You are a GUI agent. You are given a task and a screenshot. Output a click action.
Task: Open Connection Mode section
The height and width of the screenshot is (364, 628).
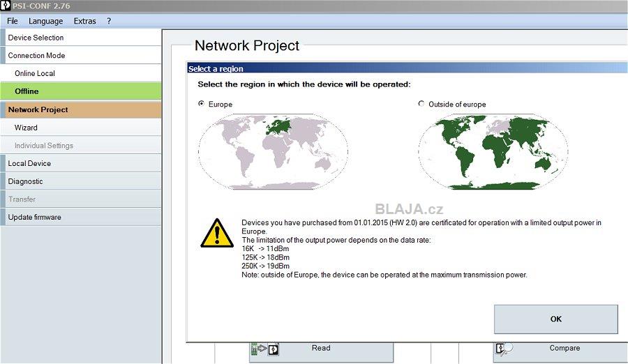81,56
